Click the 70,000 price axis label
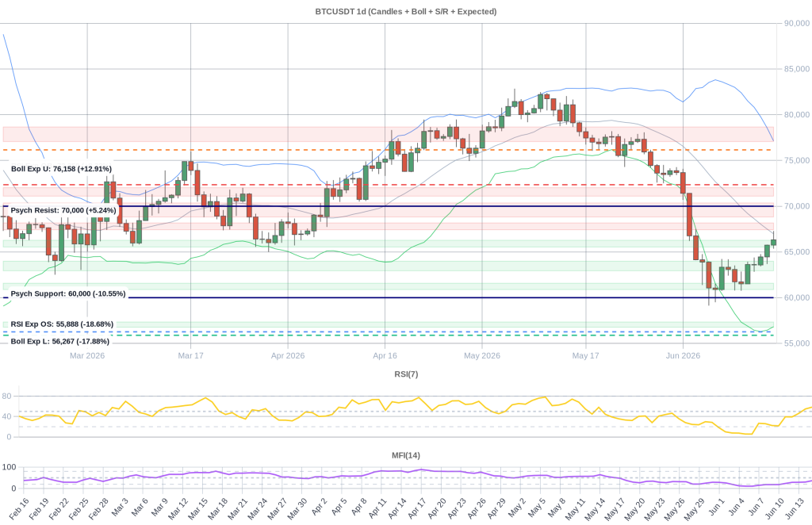The image size is (812, 525). pyautogui.click(x=796, y=206)
